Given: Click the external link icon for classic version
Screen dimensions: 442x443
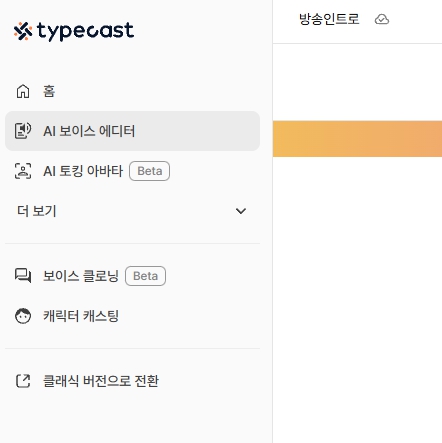Looking at the screenshot, I should pyautogui.click(x=23, y=381).
